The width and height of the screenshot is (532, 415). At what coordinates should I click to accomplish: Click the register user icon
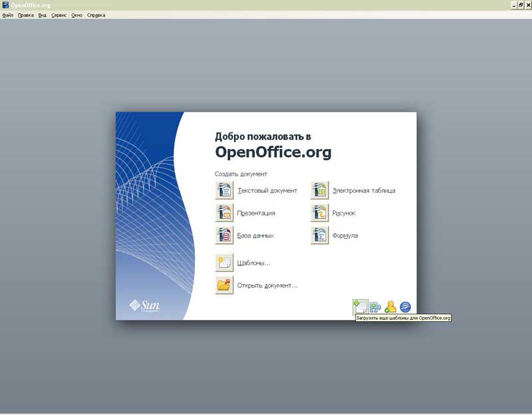click(x=390, y=307)
